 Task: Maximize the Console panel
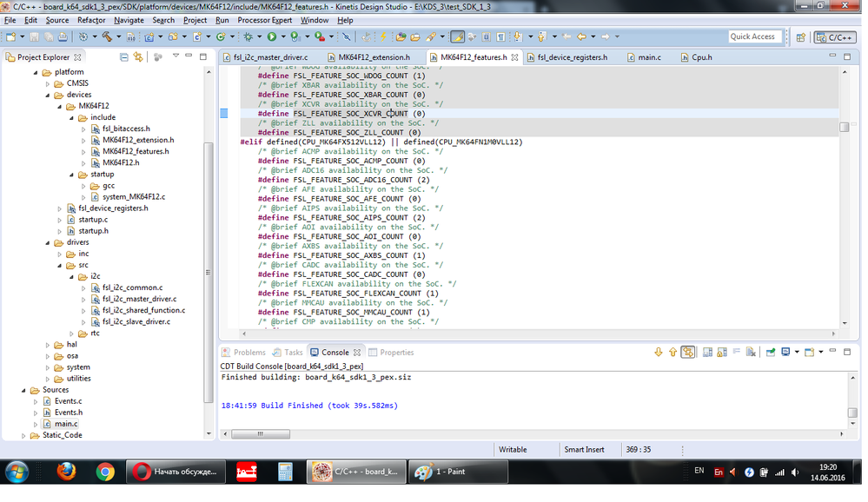(847, 352)
